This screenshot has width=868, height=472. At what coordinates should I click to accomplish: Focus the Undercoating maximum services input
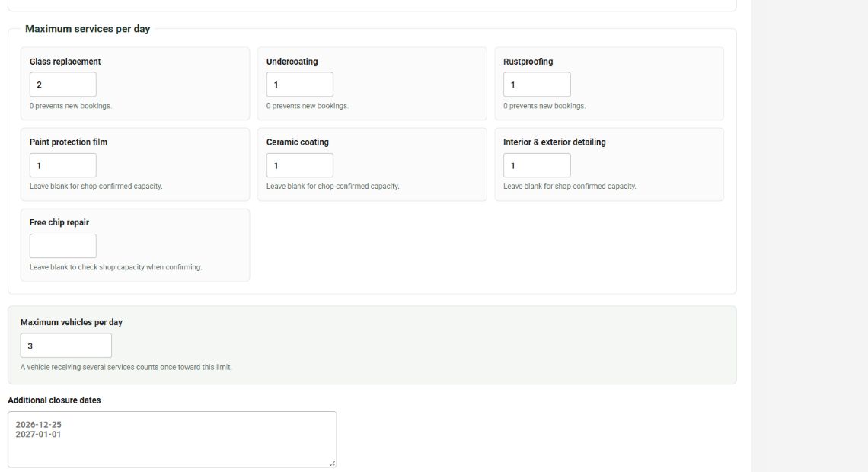coord(299,85)
